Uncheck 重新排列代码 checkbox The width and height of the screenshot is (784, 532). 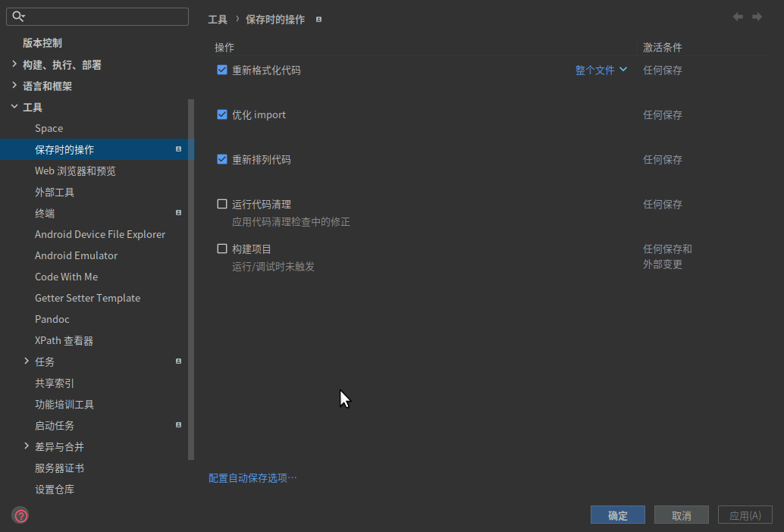point(222,159)
